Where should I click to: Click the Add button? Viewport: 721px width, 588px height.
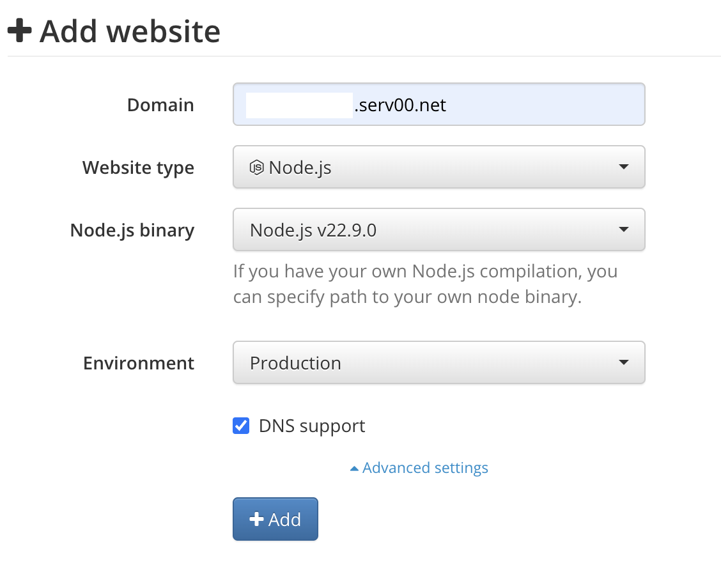(x=275, y=519)
